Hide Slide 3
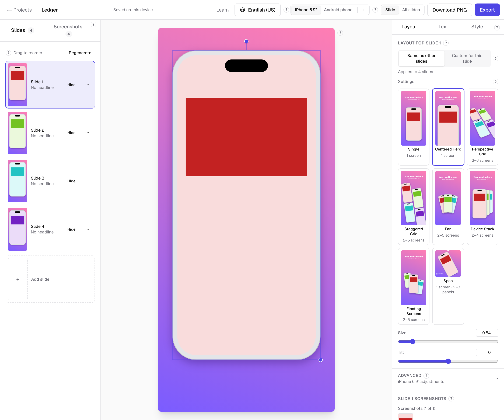Viewport: 504px width, 420px height. click(x=71, y=181)
